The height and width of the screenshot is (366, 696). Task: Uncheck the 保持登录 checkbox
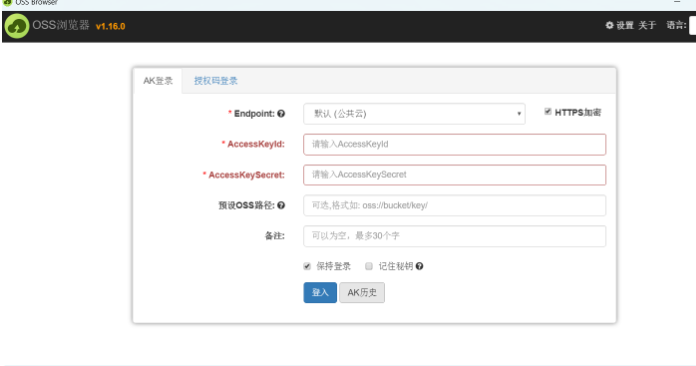[307, 266]
